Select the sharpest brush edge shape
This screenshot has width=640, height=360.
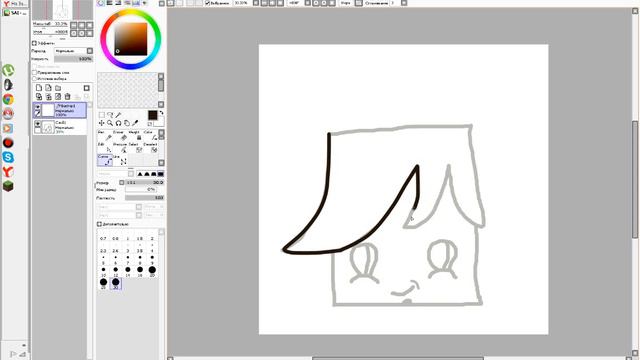click(x=140, y=174)
